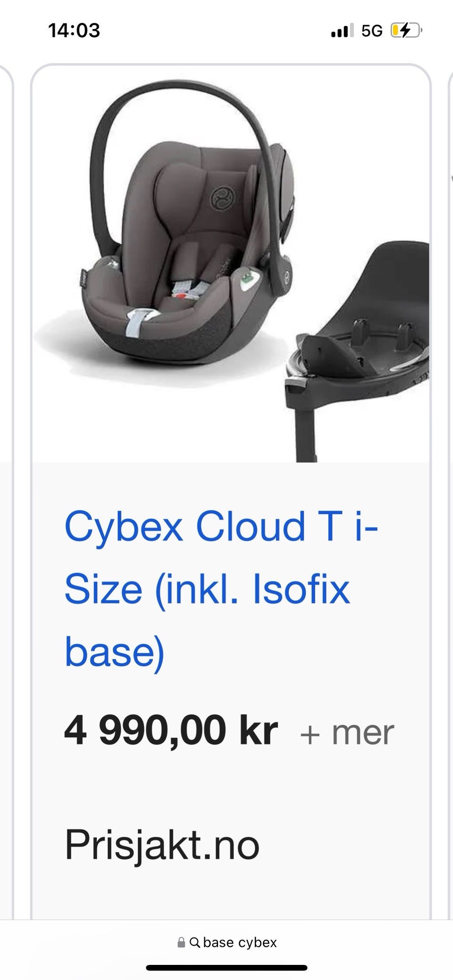Tap the padlock security icon
453x980 pixels.
181,942
